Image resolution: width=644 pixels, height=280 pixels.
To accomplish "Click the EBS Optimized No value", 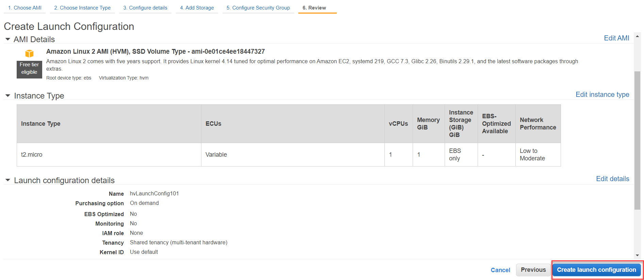I will coord(133,214).
